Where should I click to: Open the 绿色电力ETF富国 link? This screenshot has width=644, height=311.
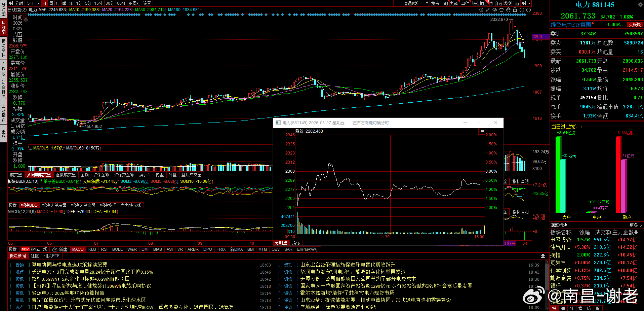[571, 25]
